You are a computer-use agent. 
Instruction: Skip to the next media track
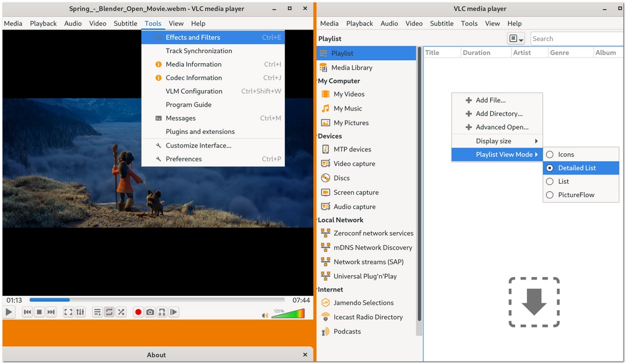coord(51,312)
